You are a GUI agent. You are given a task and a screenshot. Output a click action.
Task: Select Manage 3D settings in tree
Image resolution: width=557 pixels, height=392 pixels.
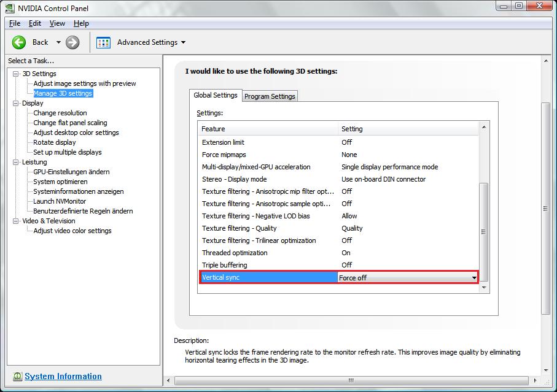coord(63,93)
